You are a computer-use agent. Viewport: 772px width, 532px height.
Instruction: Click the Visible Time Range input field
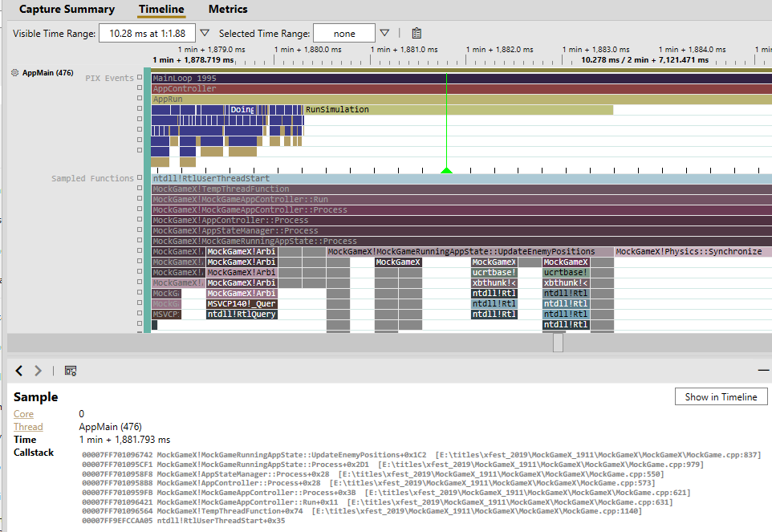(x=147, y=34)
